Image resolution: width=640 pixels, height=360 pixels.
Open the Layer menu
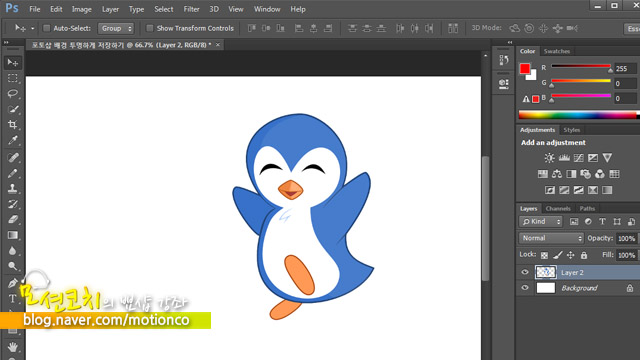pyautogui.click(x=110, y=9)
